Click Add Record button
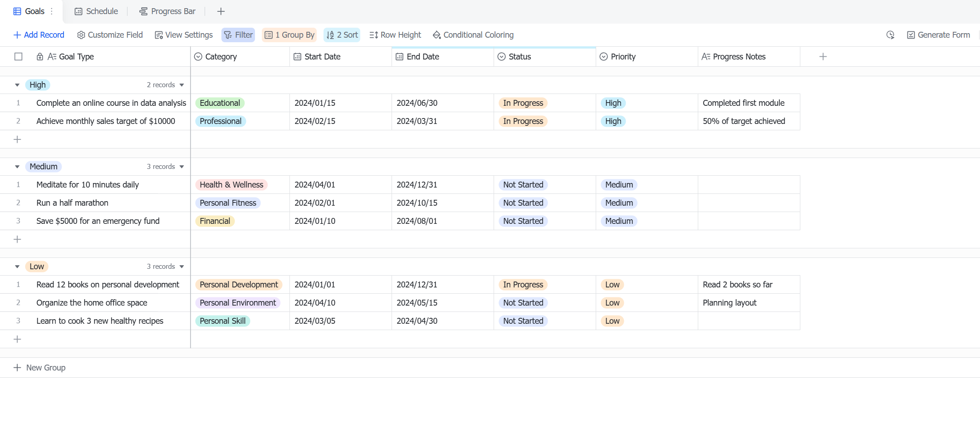 pyautogui.click(x=39, y=35)
